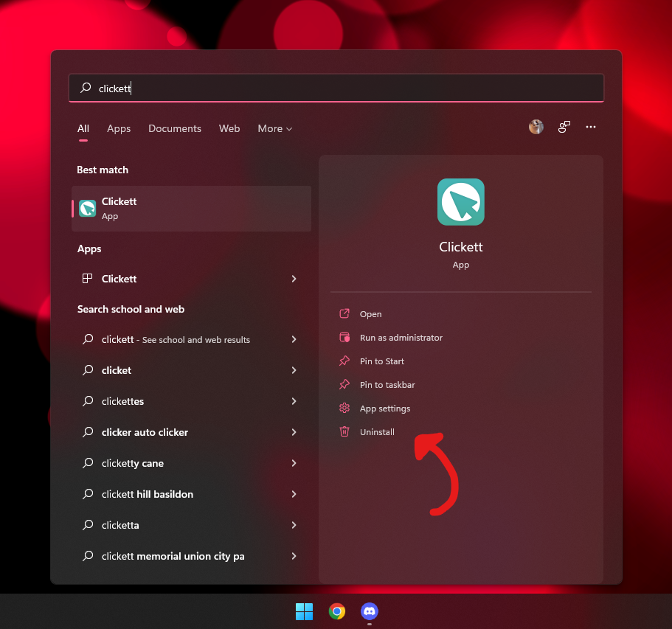
Task: Select Open in Clickett actions list
Action: tap(371, 314)
